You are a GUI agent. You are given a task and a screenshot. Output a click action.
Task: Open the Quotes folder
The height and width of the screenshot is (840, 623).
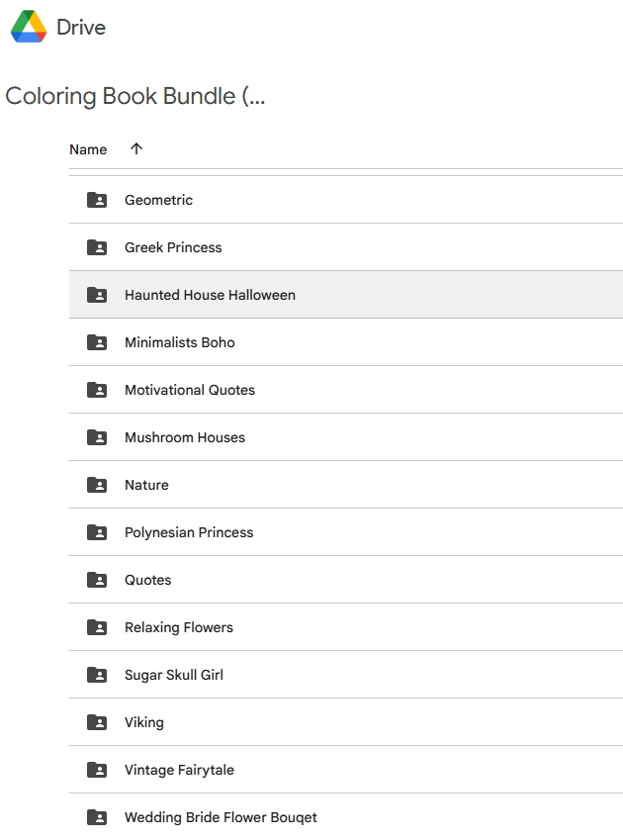(148, 580)
